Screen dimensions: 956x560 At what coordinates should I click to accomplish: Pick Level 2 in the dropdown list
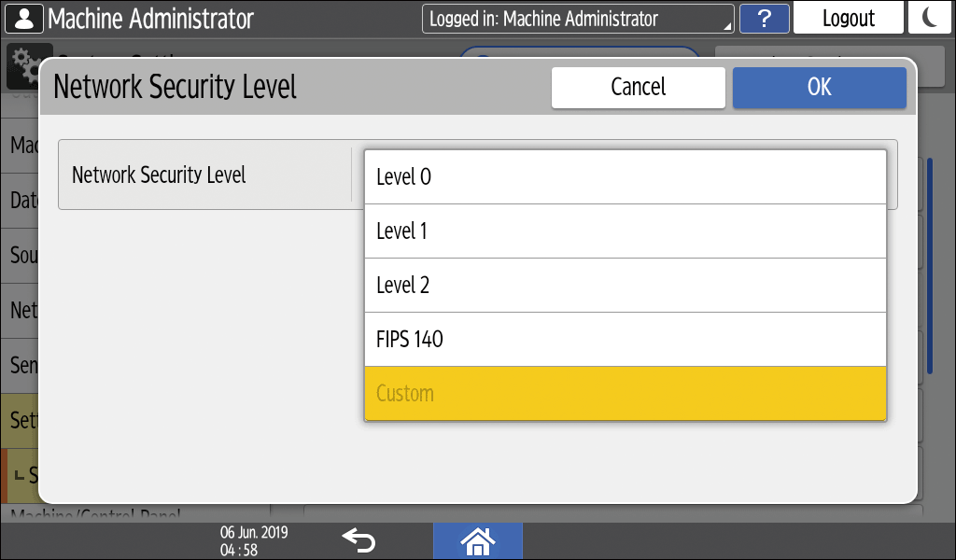point(625,286)
